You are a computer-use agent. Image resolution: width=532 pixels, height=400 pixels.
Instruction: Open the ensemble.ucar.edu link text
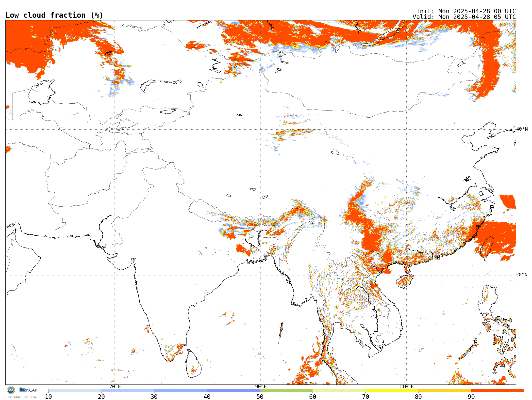(x=22, y=397)
